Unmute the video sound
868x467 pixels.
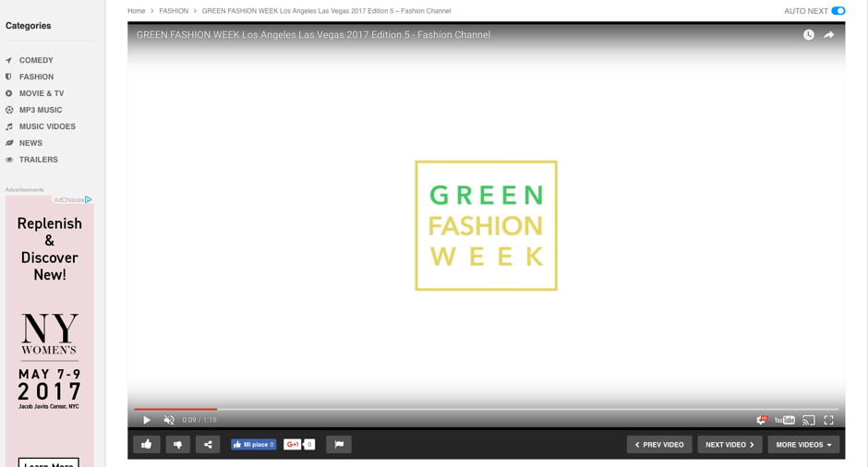(169, 420)
